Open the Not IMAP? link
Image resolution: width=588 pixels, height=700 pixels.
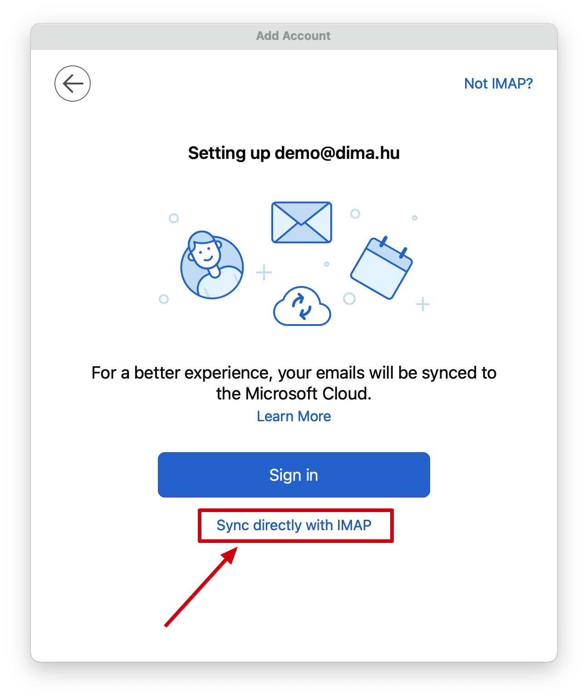click(498, 84)
